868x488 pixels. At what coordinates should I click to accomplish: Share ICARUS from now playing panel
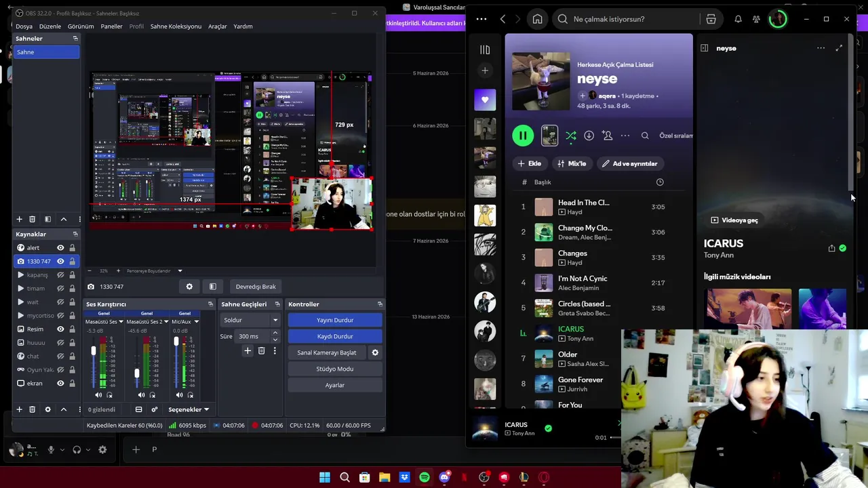coord(831,248)
